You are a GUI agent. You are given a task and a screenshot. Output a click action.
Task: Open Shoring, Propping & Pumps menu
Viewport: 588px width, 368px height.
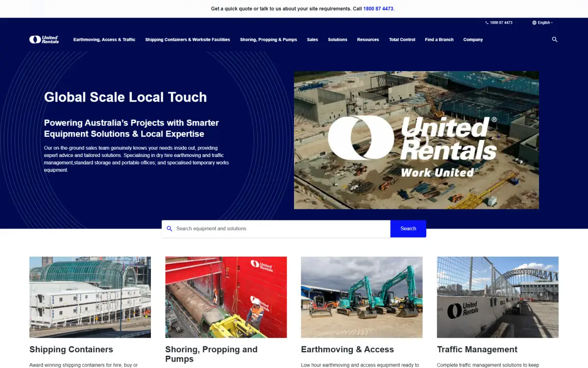click(x=269, y=40)
